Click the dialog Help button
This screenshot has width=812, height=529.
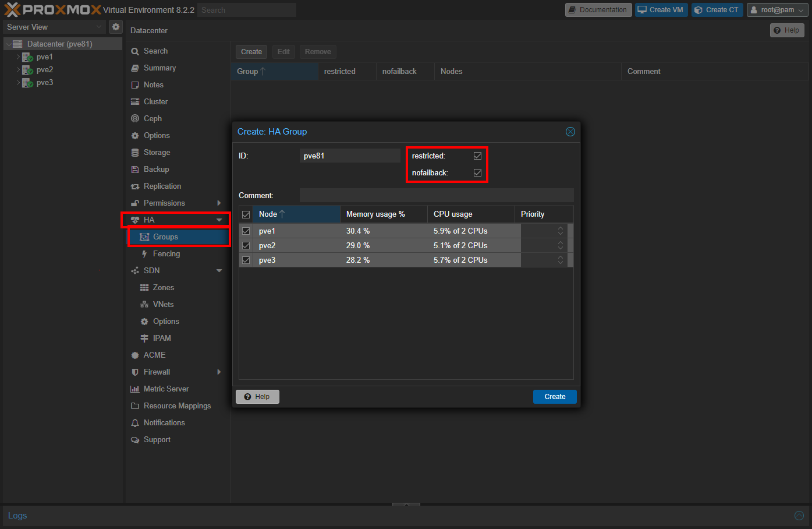click(x=257, y=397)
